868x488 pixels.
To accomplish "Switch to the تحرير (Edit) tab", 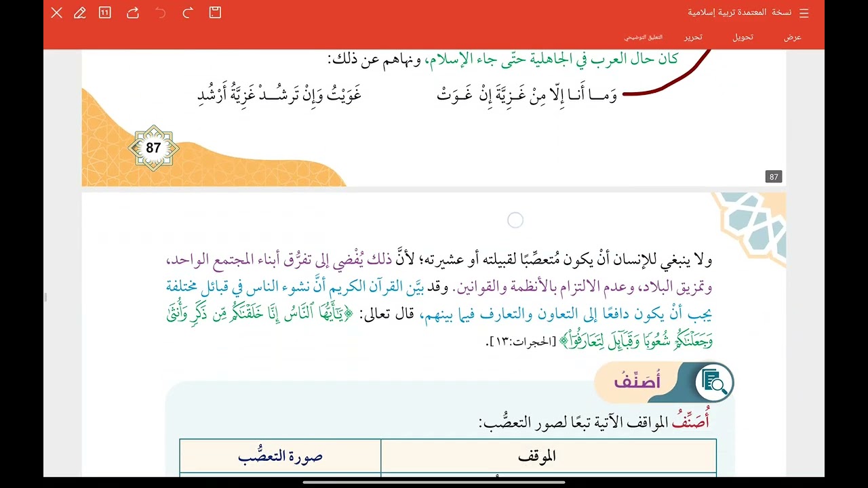I will click(x=692, y=37).
